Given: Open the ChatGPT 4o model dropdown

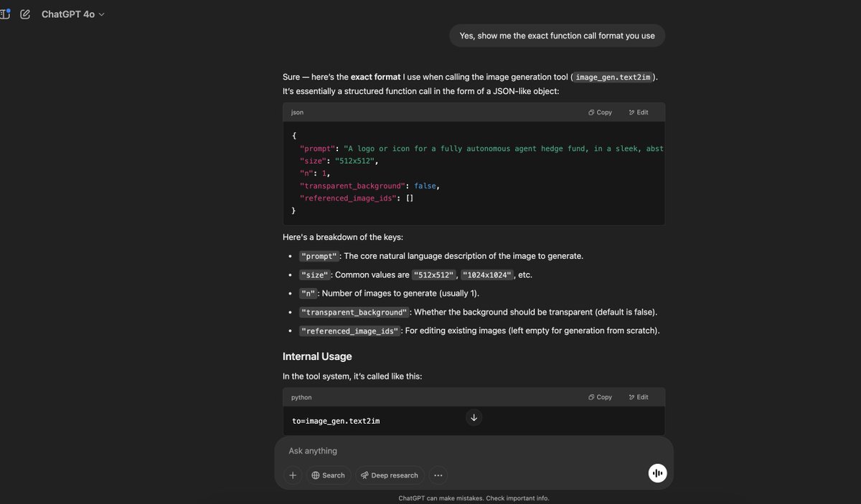Looking at the screenshot, I should tap(72, 14).
